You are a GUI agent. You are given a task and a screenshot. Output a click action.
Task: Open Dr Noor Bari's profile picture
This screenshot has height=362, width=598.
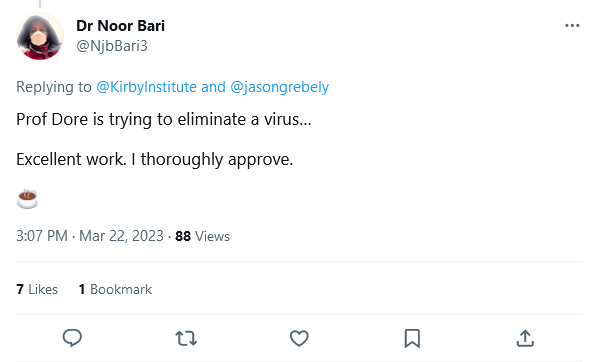click(40, 36)
